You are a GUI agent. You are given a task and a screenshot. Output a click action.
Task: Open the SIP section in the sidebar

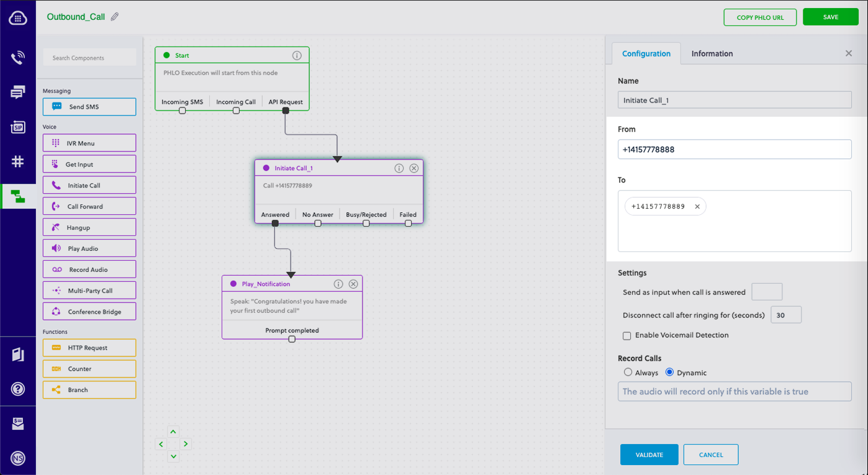pyautogui.click(x=17, y=127)
